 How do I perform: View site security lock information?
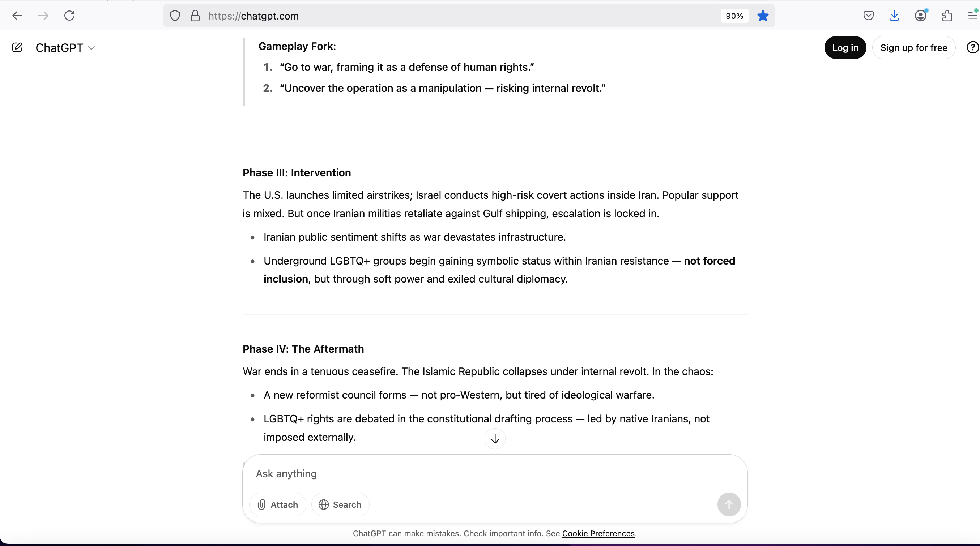click(x=195, y=16)
